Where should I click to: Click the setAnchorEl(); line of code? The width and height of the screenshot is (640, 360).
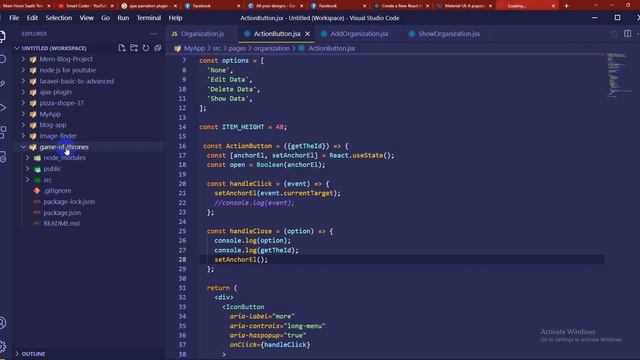tap(241, 260)
